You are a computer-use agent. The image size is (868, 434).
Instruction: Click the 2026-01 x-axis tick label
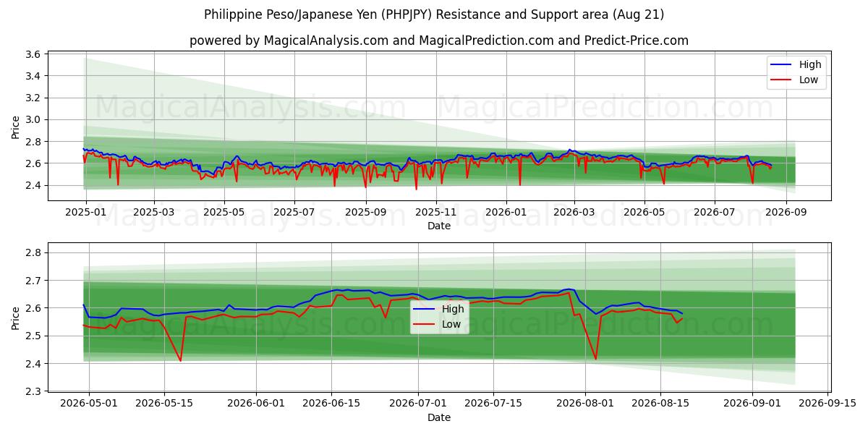tap(506, 212)
